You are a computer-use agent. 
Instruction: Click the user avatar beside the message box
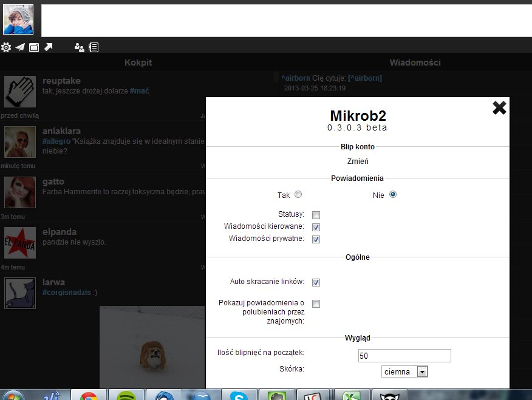click(18, 19)
